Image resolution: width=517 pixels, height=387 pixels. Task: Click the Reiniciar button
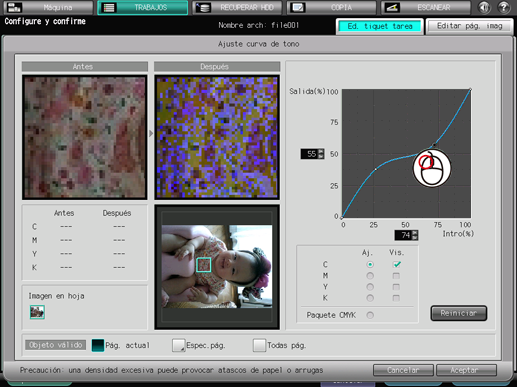(x=459, y=313)
